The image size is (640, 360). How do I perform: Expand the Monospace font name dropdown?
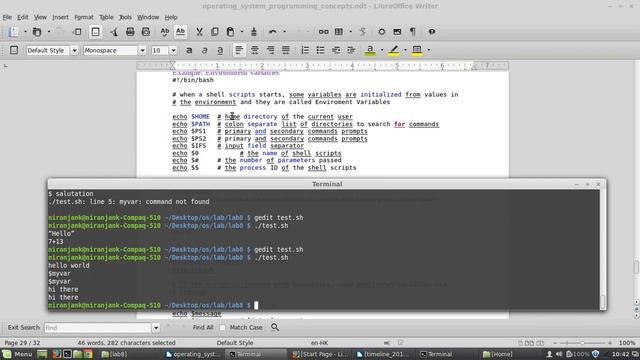(x=142, y=51)
